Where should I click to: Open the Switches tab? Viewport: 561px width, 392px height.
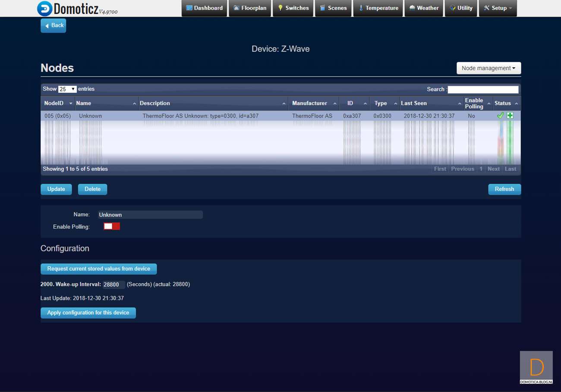pyautogui.click(x=293, y=8)
